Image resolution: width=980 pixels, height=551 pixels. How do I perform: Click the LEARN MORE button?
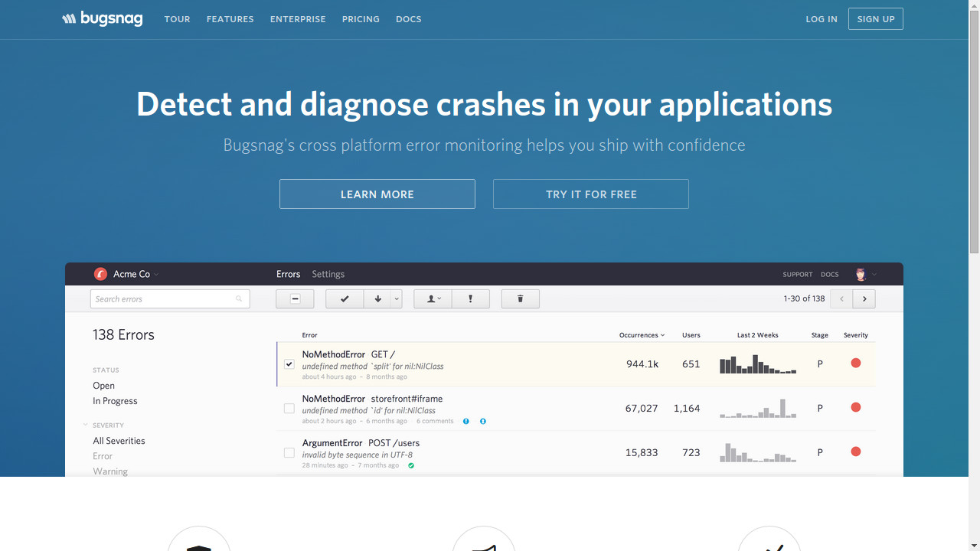coord(377,194)
